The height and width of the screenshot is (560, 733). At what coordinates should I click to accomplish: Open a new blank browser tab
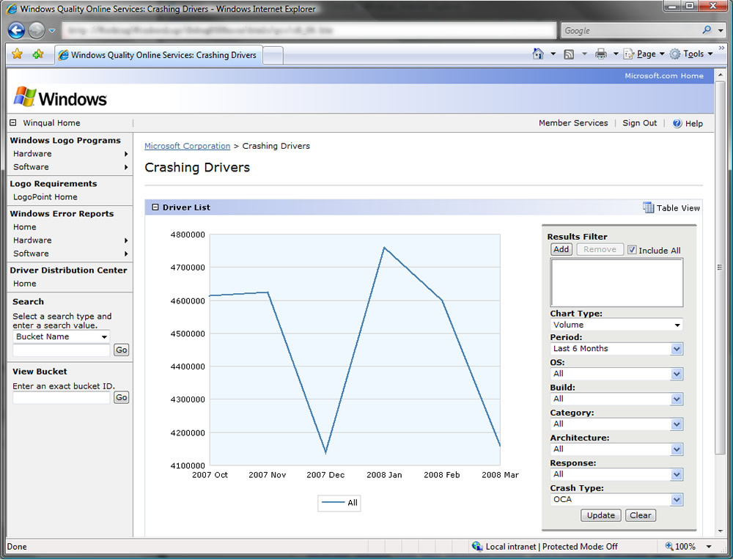(x=273, y=56)
